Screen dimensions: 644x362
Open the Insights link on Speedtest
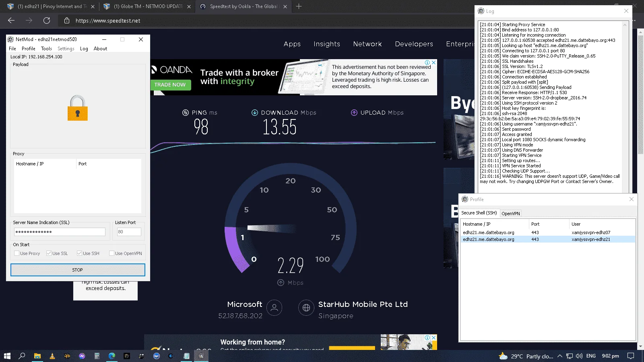click(327, 44)
